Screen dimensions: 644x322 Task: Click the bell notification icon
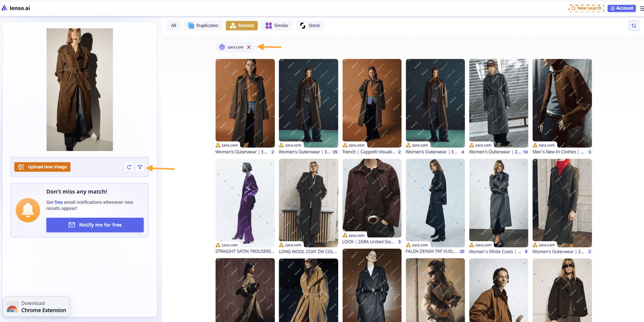(x=27, y=210)
